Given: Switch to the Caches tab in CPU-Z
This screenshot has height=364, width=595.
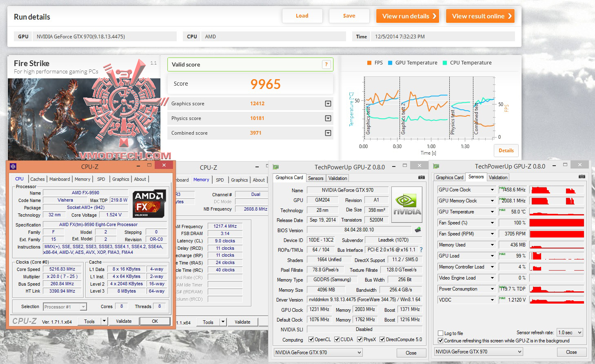Looking at the screenshot, I should (x=38, y=179).
